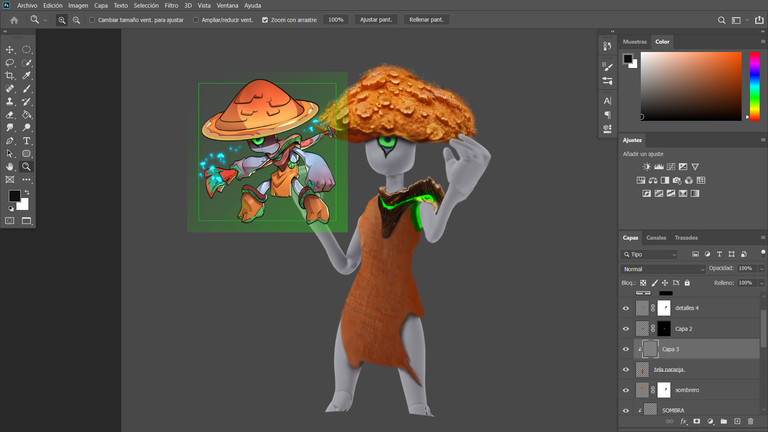
Task: Open the Edit Toolbar three-dots icon
Action: tap(26, 180)
